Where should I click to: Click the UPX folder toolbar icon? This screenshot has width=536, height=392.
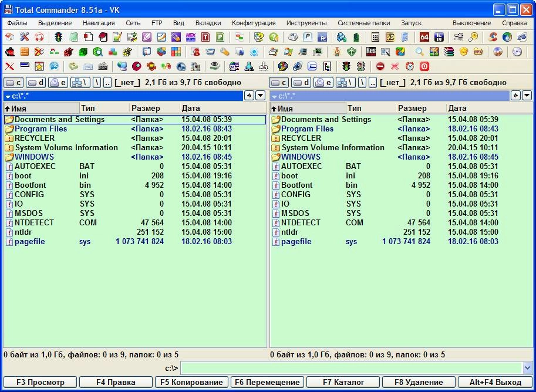click(478, 52)
